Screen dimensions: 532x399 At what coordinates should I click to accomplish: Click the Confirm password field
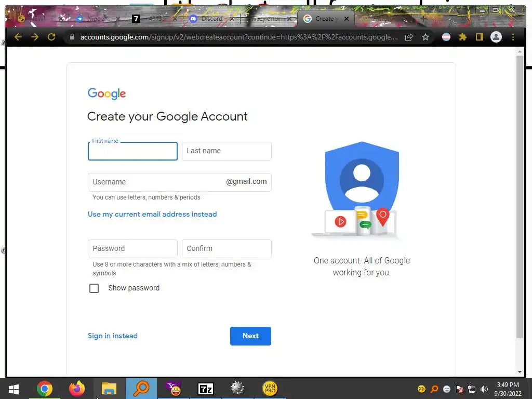(x=227, y=249)
